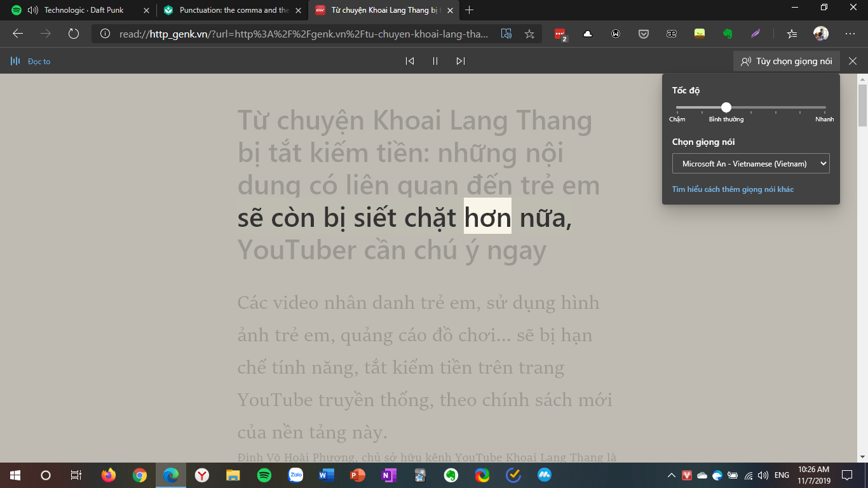Open Cortana search circle

click(46, 475)
